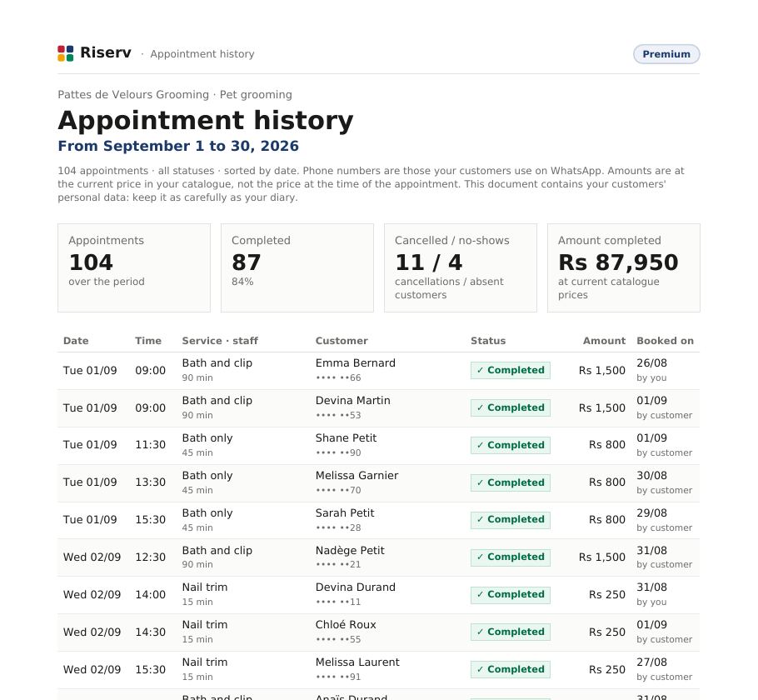Click the Status column header
The height and width of the screenshot is (700, 758).
488,341
